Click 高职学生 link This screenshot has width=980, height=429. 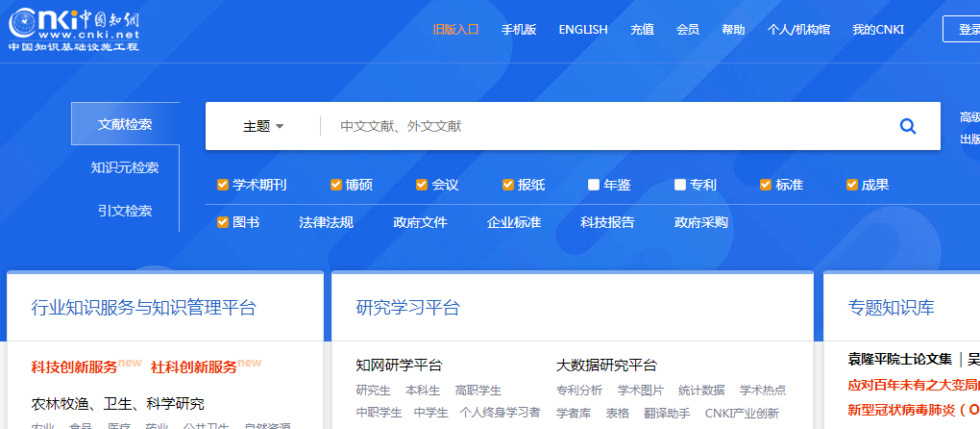(478, 391)
